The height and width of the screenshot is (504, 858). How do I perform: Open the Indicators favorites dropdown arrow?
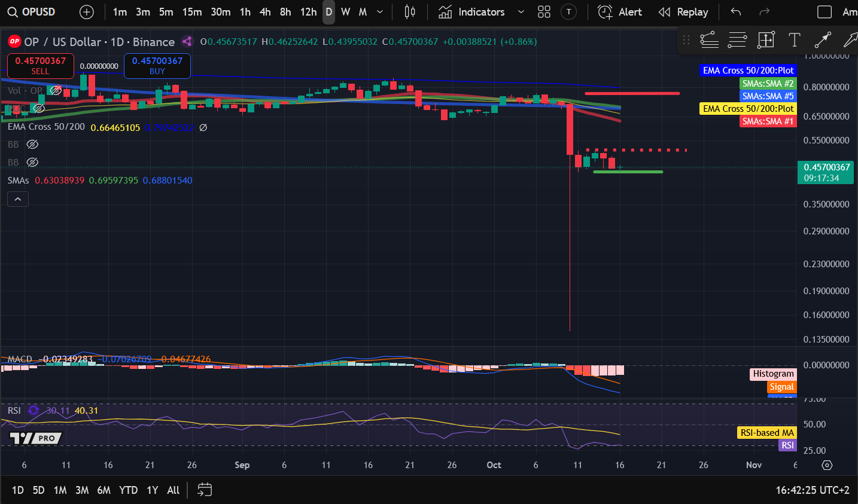point(521,12)
